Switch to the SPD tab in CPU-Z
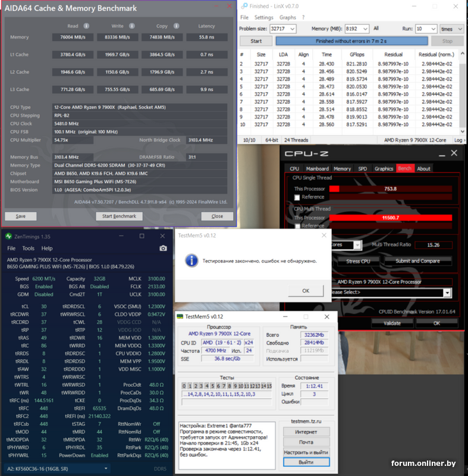The image size is (468, 476). pos(363,168)
